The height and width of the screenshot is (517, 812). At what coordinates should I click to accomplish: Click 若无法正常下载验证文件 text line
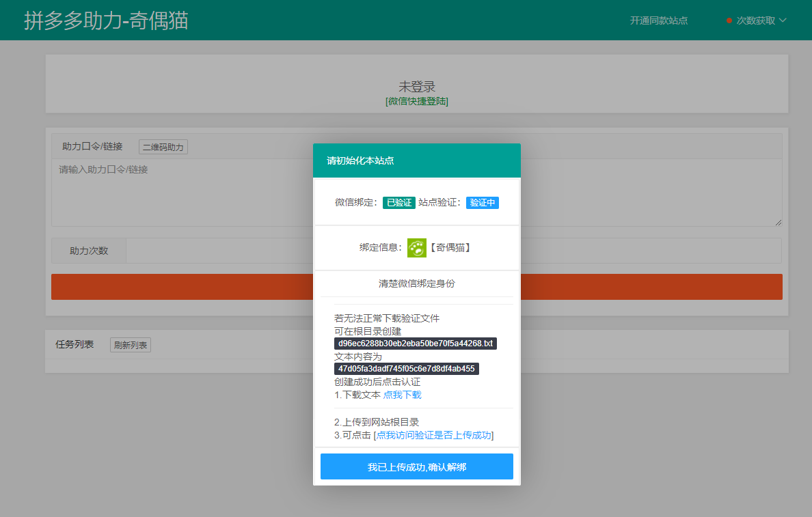(x=387, y=318)
